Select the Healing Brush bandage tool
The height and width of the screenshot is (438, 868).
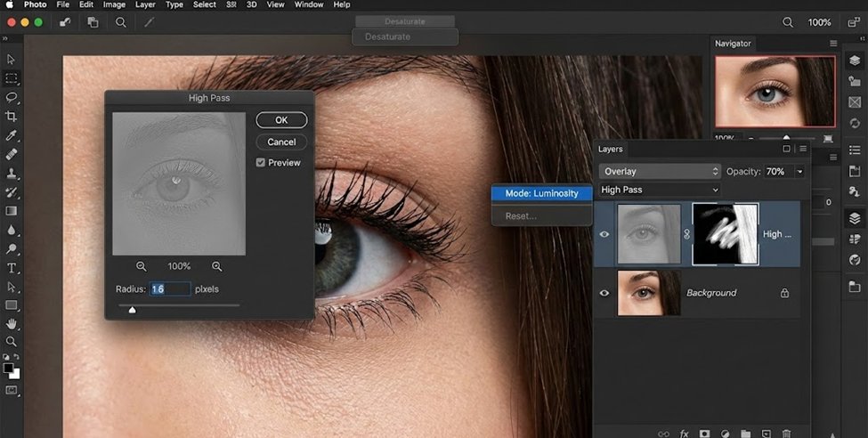[11, 154]
